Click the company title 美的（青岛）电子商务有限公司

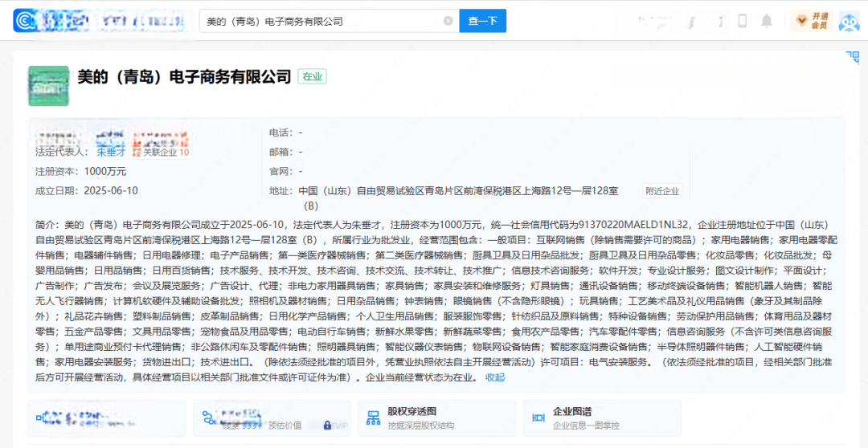click(x=184, y=77)
